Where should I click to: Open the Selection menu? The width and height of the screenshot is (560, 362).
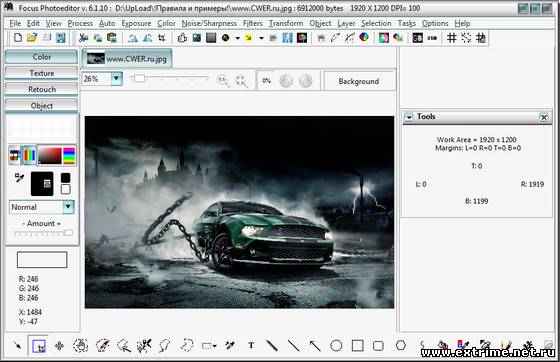click(x=376, y=23)
